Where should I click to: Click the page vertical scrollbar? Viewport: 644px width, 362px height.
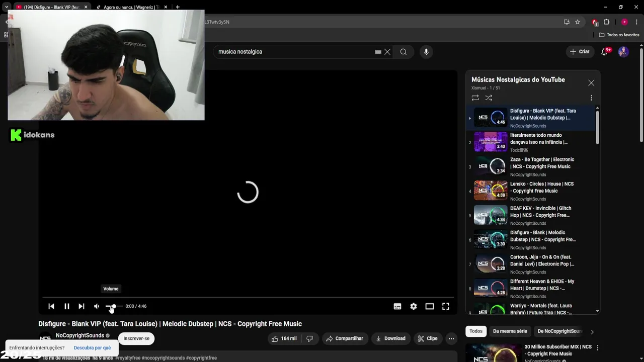641,96
